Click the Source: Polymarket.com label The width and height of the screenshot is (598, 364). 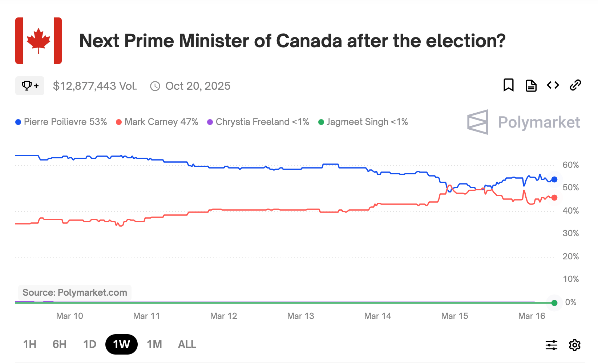click(x=74, y=292)
